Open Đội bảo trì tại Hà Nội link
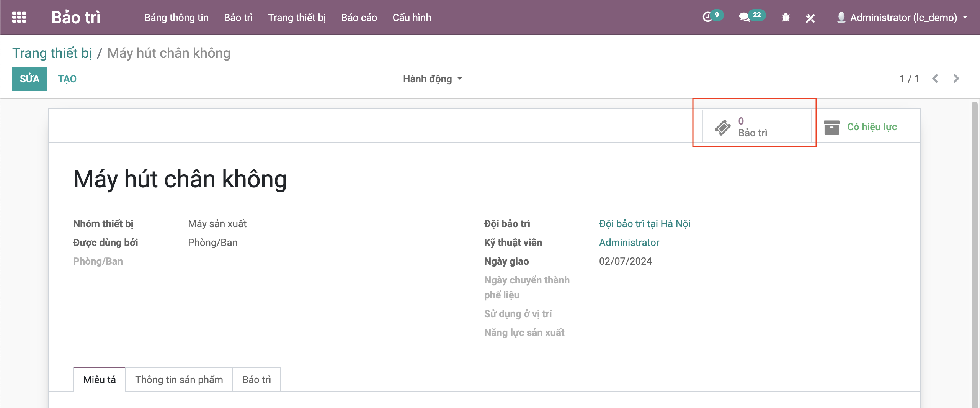 tap(644, 224)
